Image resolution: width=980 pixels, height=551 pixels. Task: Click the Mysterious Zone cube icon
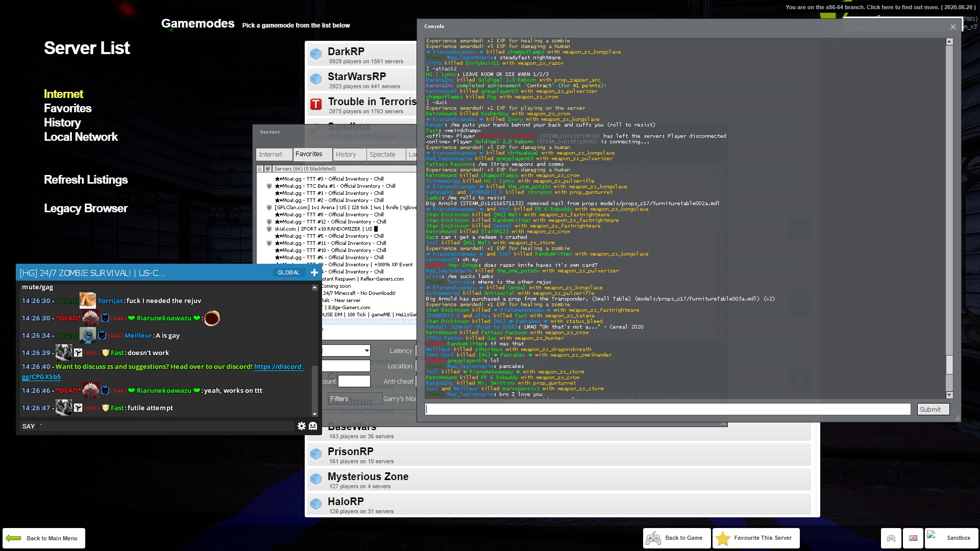(x=316, y=479)
